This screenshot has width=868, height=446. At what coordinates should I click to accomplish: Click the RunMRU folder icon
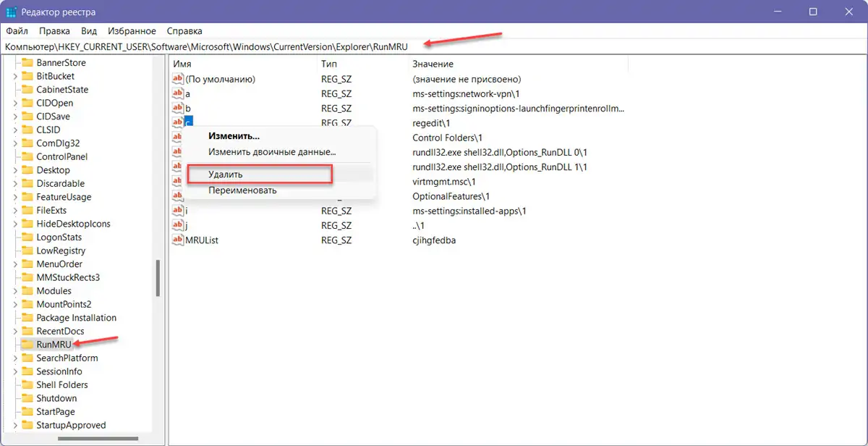click(27, 345)
